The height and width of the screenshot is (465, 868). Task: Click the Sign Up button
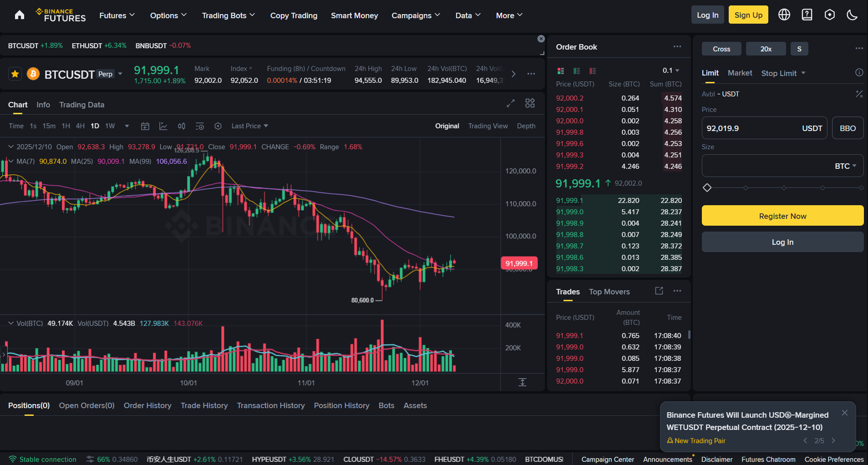747,15
